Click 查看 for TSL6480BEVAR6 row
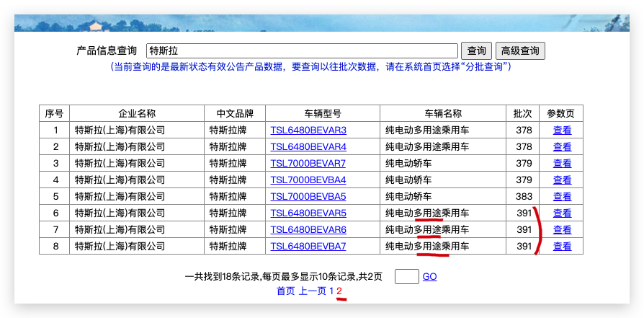644x318 pixels. click(562, 229)
